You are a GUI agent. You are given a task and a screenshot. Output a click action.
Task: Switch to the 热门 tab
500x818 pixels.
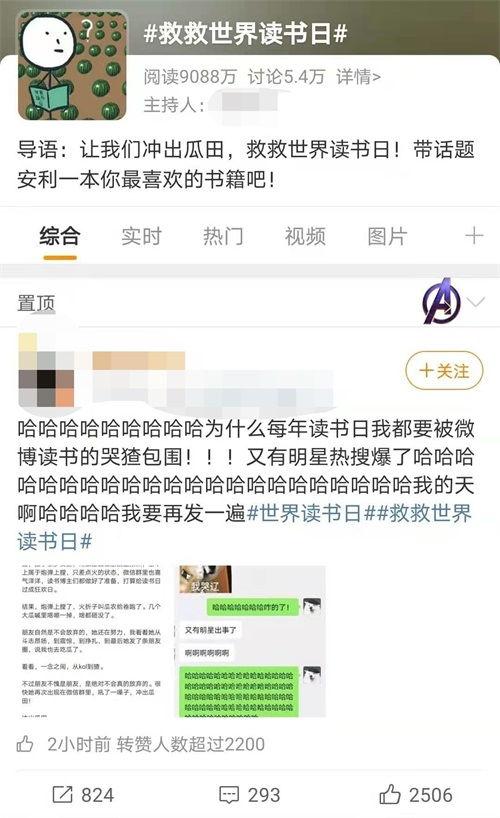pos(223,236)
